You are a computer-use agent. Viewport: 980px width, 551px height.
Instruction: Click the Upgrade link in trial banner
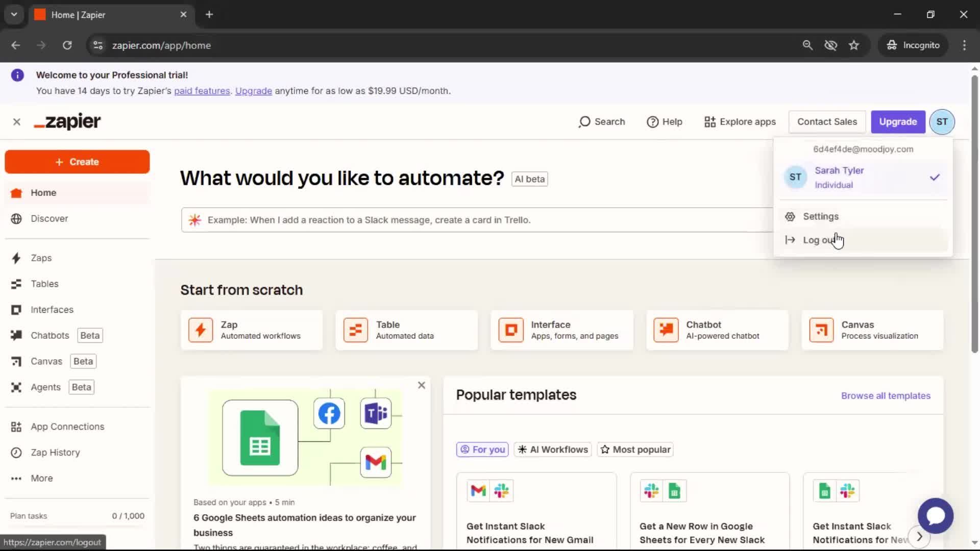(254, 91)
